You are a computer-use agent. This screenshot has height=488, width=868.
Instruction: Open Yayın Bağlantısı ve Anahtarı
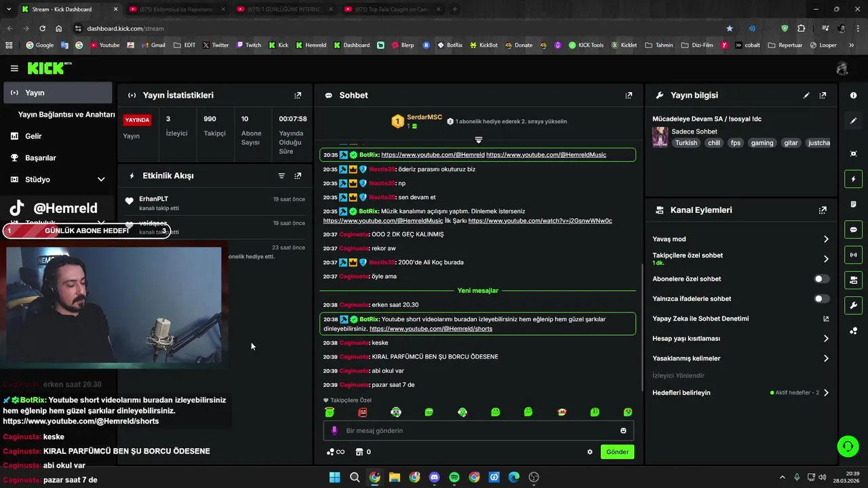pyautogui.click(x=66, y=115)
